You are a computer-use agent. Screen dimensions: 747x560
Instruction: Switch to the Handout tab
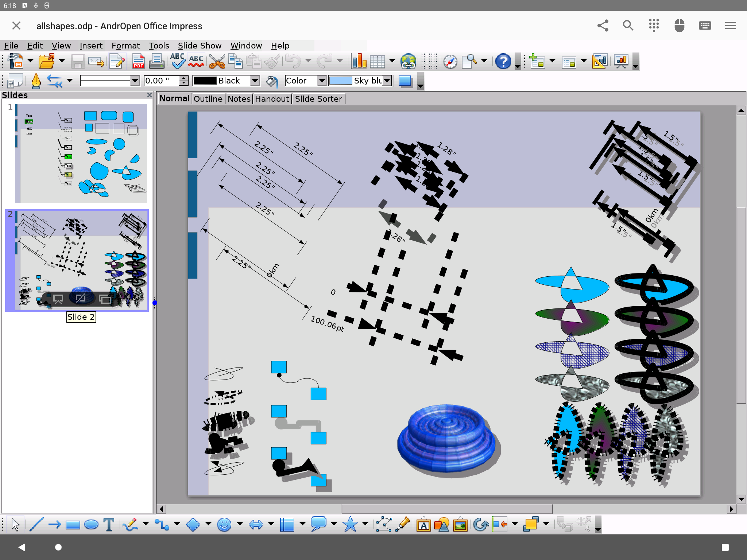coord(272,99)
